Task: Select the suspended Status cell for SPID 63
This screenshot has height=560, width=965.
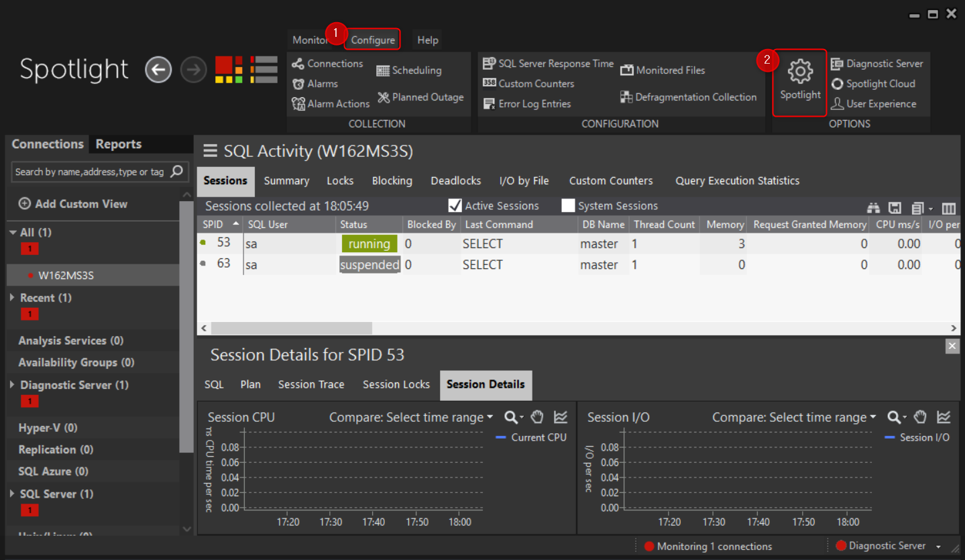Action: pos(370,264)
